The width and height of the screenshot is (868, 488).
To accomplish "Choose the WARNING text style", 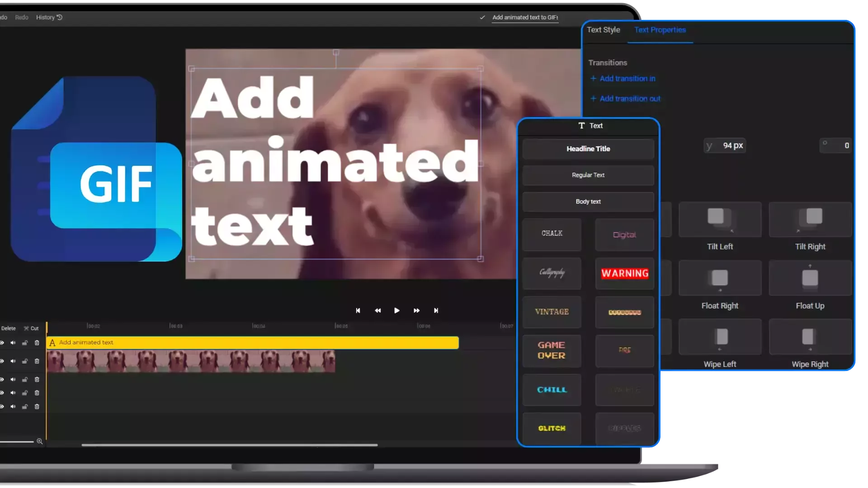I will [x=624, y=273].
